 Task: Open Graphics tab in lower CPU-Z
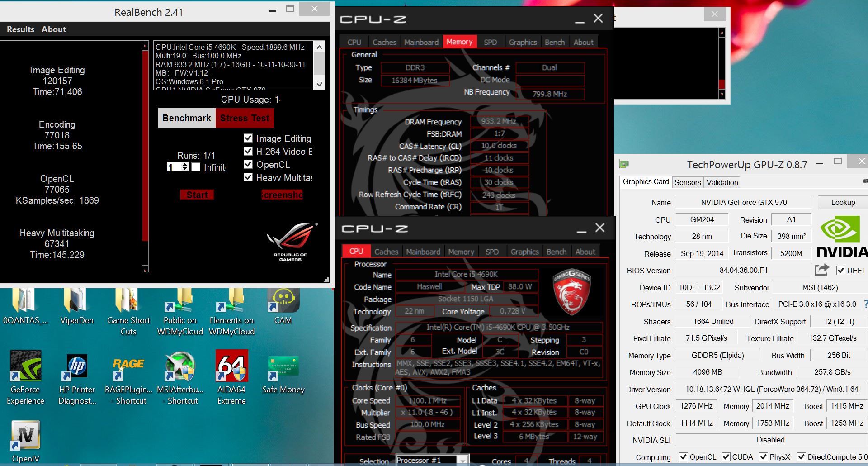point(524,252)
